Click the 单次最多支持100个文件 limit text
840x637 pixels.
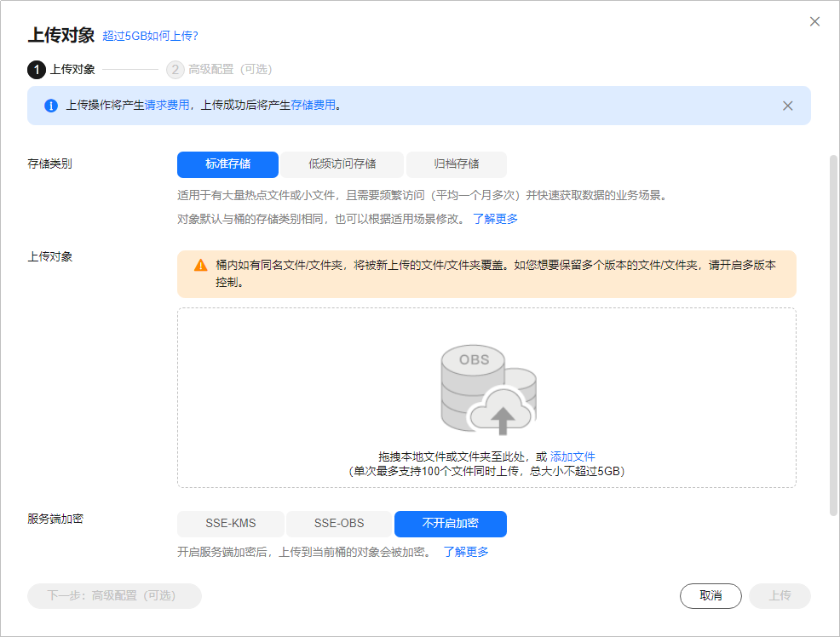tap(486, 471)
